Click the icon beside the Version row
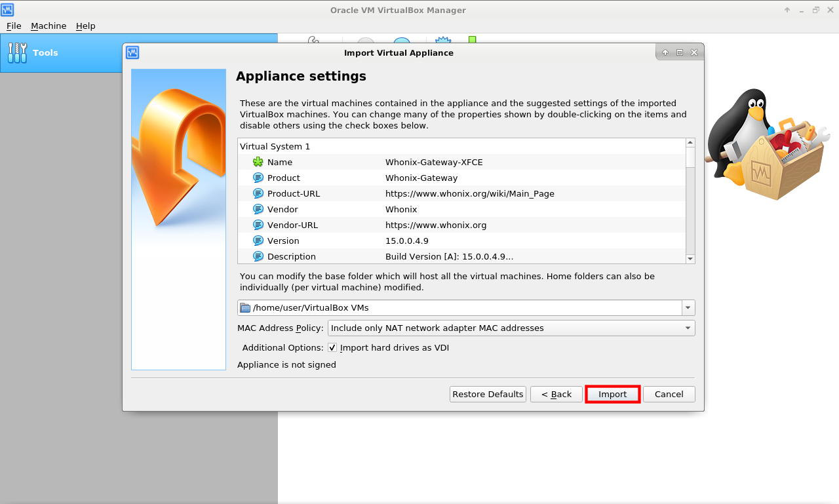The height and width of the screenshot is (504, 839). [x=258, y=241]
